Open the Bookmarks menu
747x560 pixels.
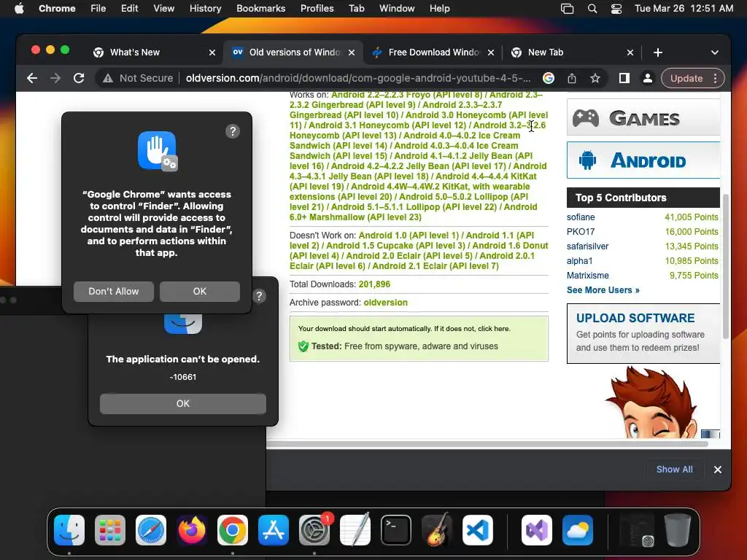coord(260,9)
